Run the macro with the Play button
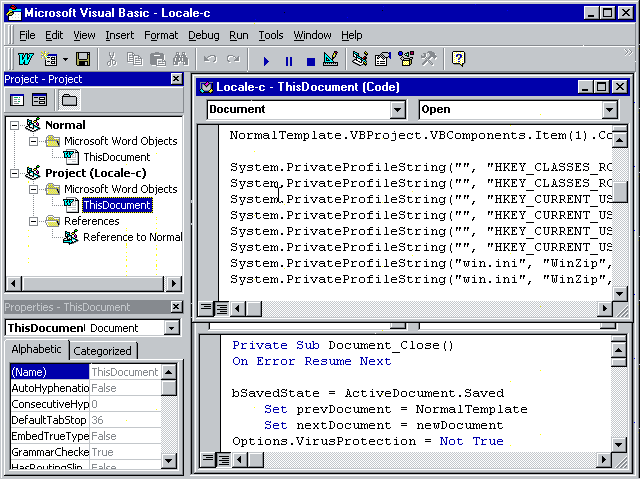 (x=266, y=61)
